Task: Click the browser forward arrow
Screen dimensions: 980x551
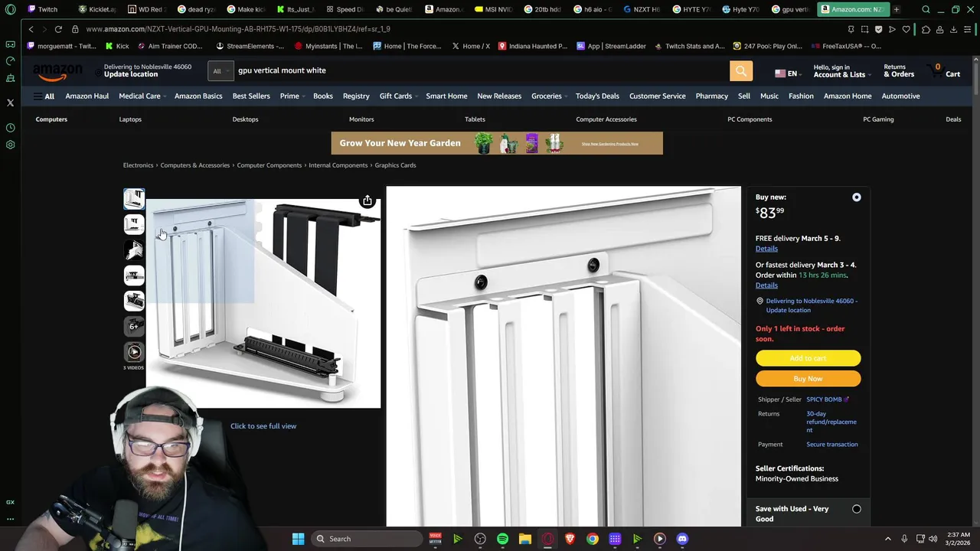Action: tap(44, 29)
